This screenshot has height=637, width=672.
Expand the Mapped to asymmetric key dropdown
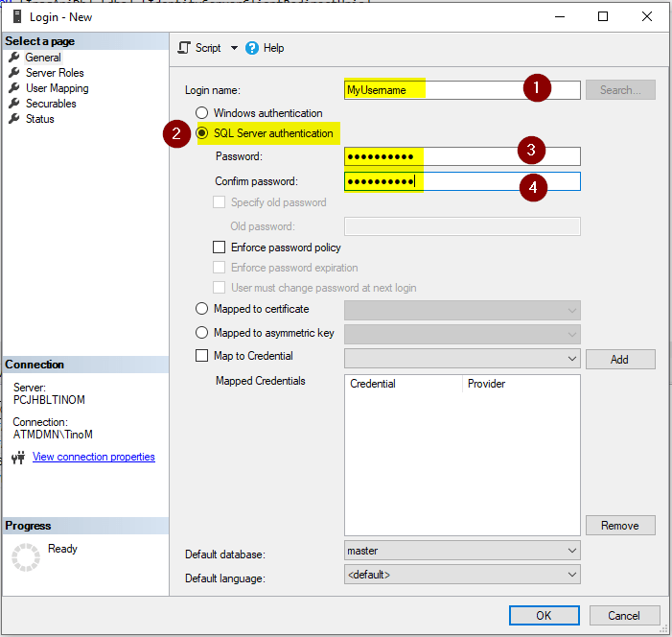[572, 334]
